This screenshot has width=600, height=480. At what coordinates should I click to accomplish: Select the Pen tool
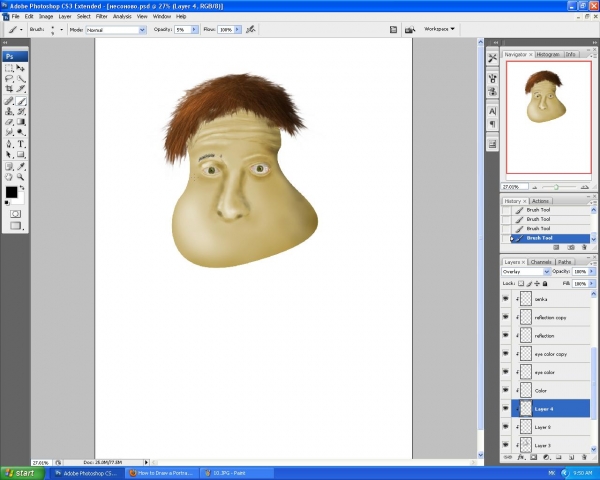pyautogui.click(x=9, y=144)
